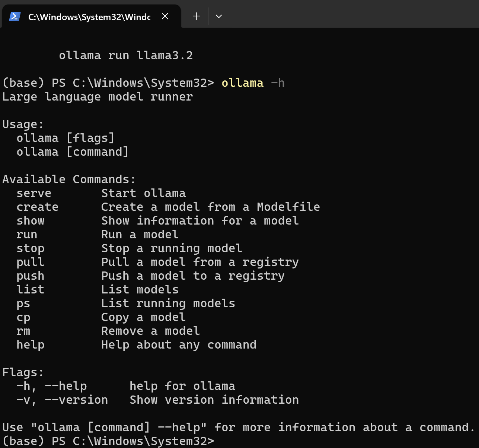Click the "Large language model runner" line
Viewport: 479px width, 448px height.
click(x=98, y=97)
